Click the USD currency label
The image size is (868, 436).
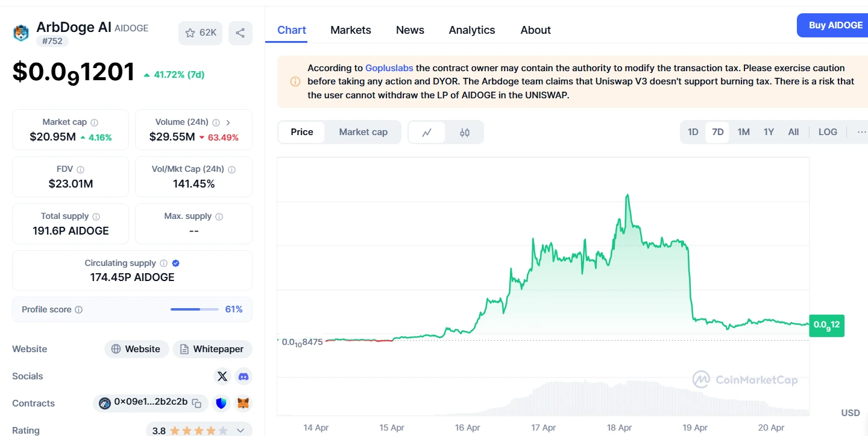tap(851, 413)
